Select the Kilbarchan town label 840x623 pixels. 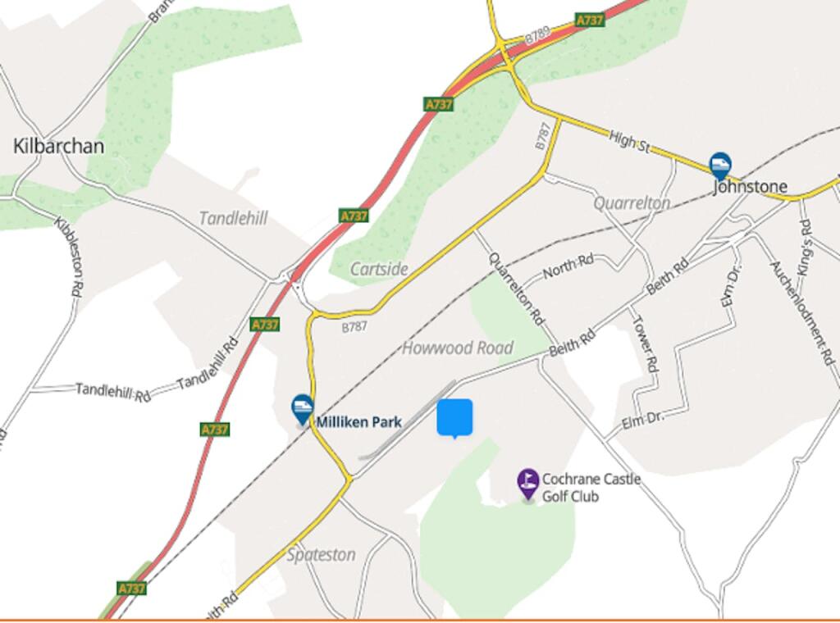pos(58,146)
